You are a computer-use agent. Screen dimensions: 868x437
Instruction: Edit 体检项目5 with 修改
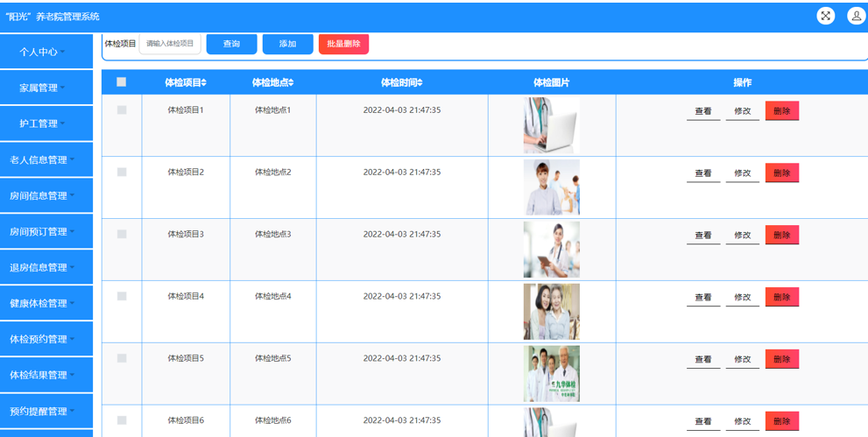coord(743,359)
